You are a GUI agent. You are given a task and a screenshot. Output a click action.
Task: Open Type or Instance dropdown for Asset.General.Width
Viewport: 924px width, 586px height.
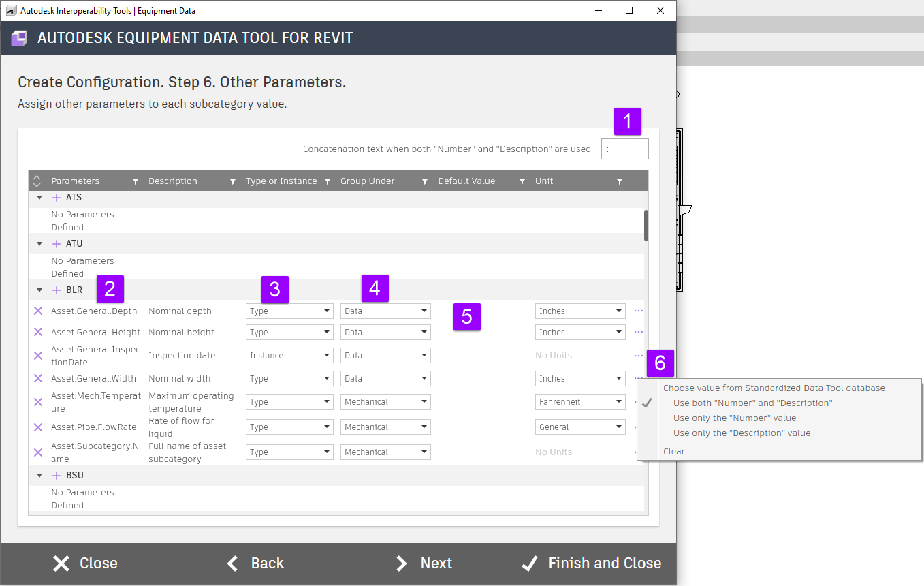pyautogui.click(x=289, y=379)
